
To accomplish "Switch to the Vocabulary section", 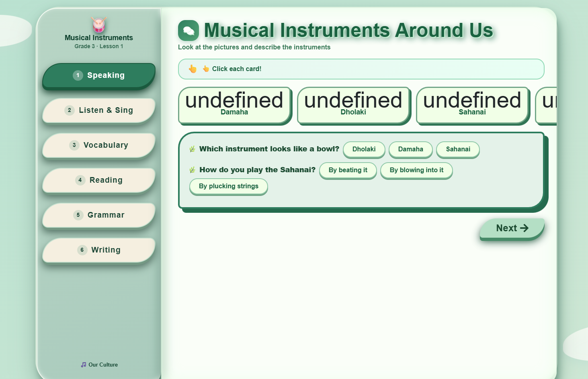I will click(98, 145).
